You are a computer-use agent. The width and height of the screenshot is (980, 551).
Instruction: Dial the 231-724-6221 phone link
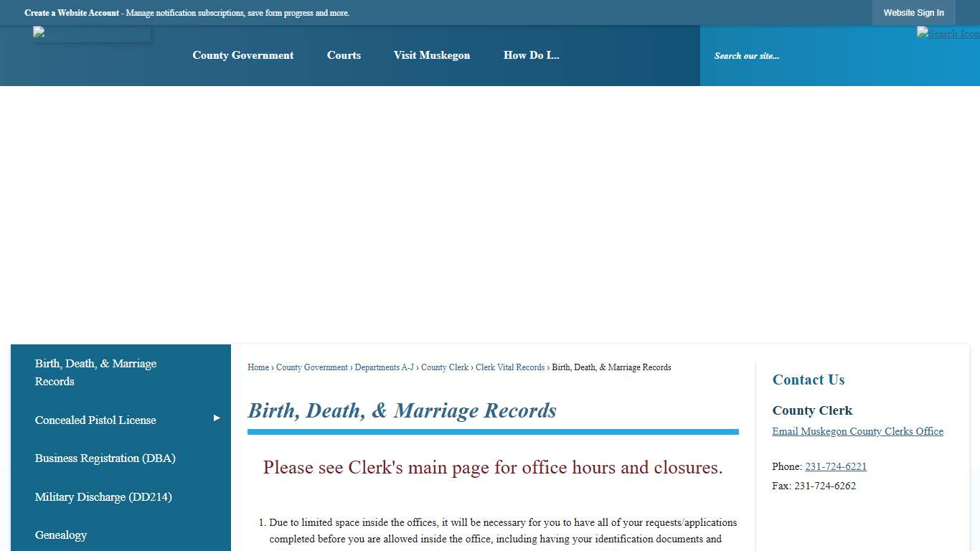click(836, 466)
